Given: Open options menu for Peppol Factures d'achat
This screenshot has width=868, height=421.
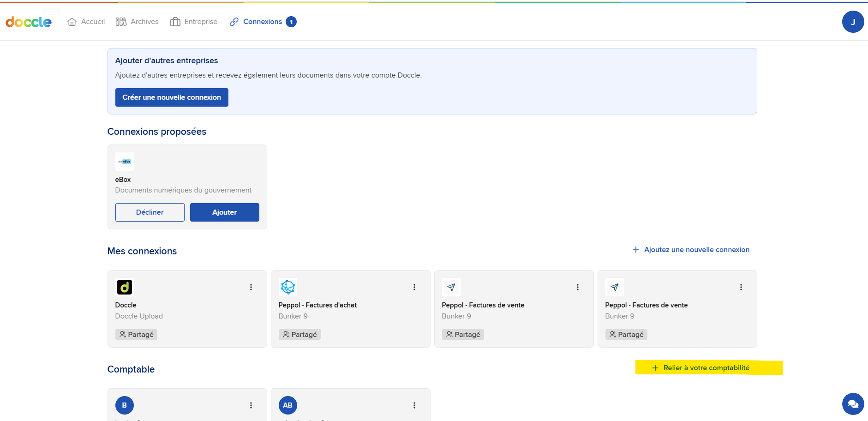Looking at the screenshot, I should pyautogui.click(x=414, y=287).
